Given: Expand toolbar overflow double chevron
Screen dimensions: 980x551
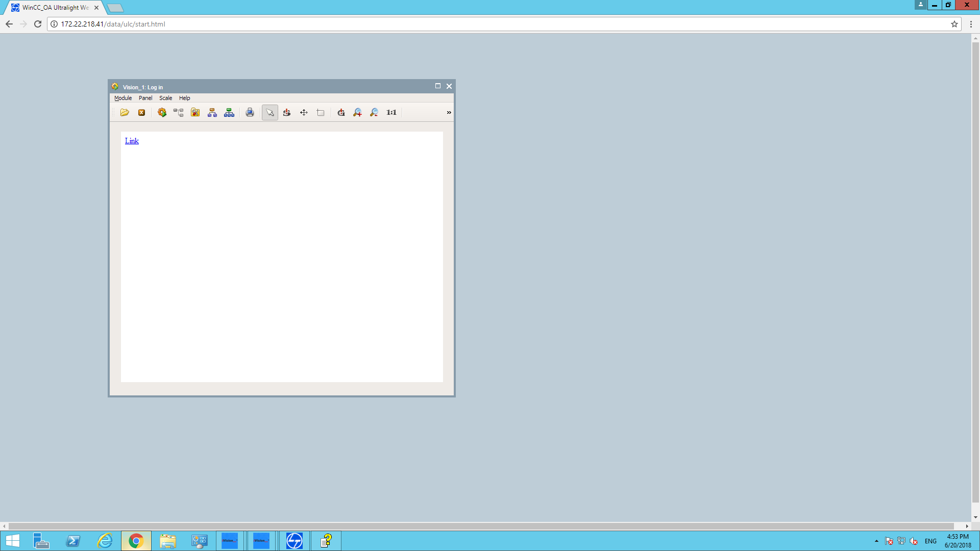Looking at the screenshot, I should click(x=449, y=112).
